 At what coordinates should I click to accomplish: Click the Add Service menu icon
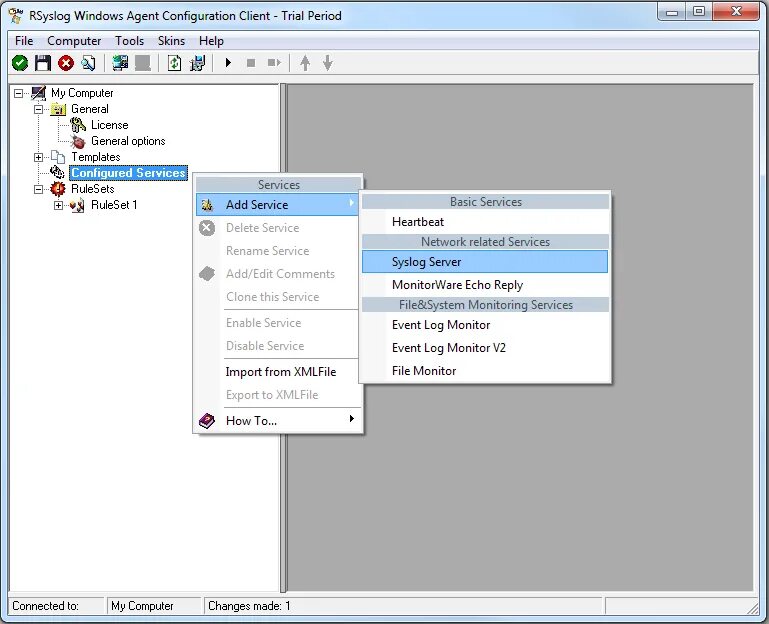tap(207, 205)
